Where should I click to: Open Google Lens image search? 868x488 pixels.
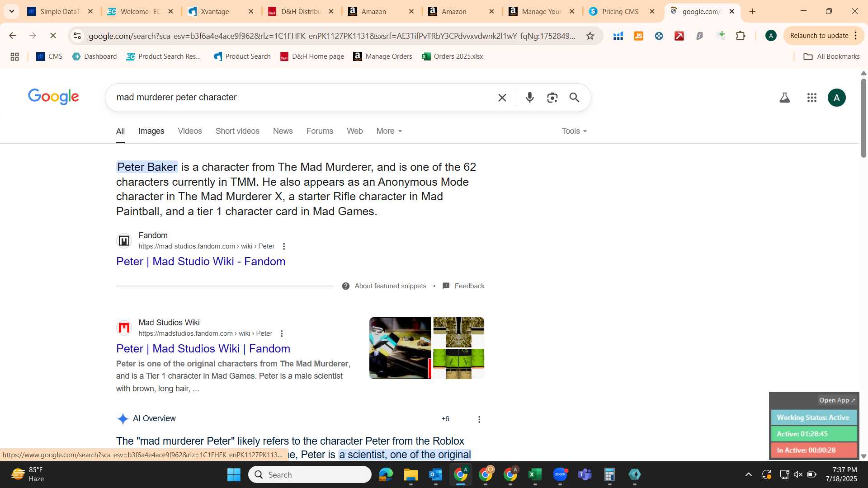pos(552,98)
